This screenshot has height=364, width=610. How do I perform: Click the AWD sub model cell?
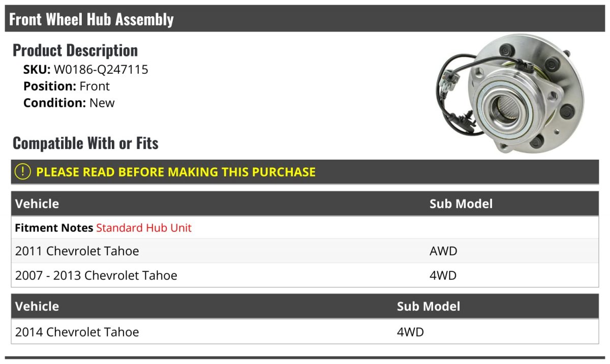pyautogui.click(x=443, y=251)
